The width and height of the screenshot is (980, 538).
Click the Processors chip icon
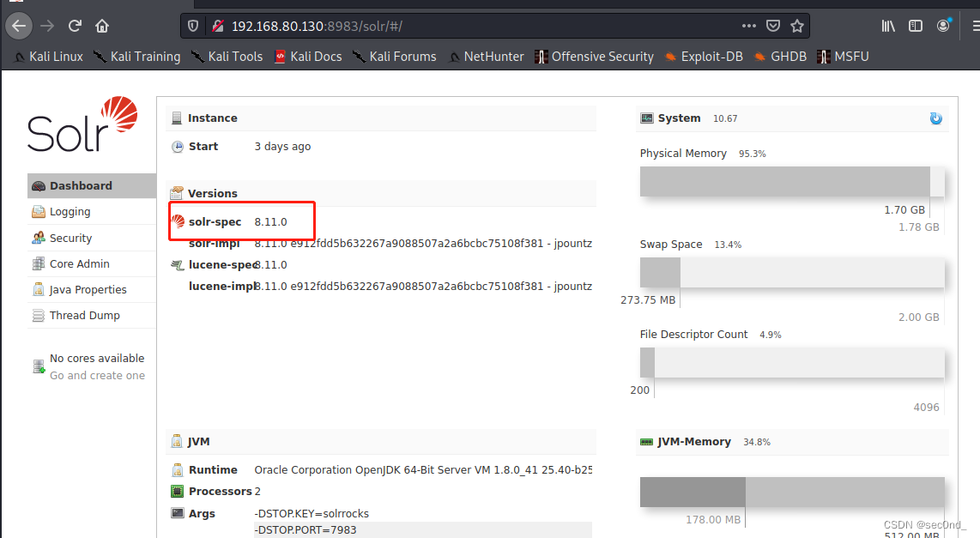click(178, 491)
